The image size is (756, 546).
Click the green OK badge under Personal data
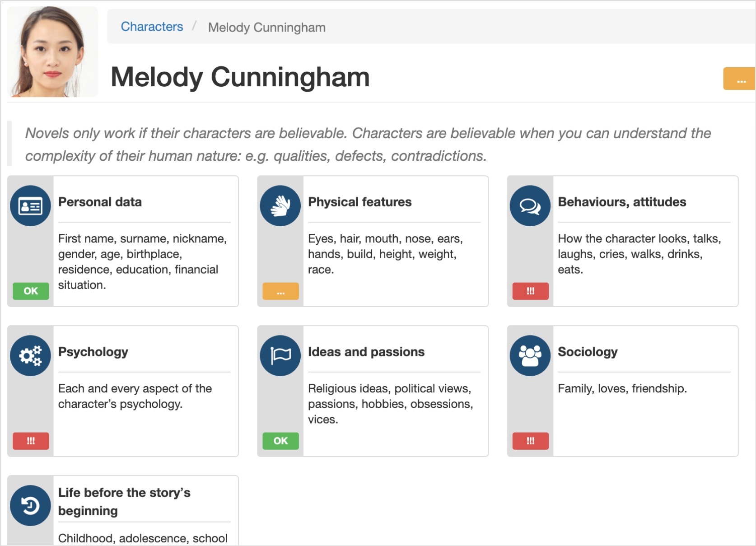click(x=31, y=291)
